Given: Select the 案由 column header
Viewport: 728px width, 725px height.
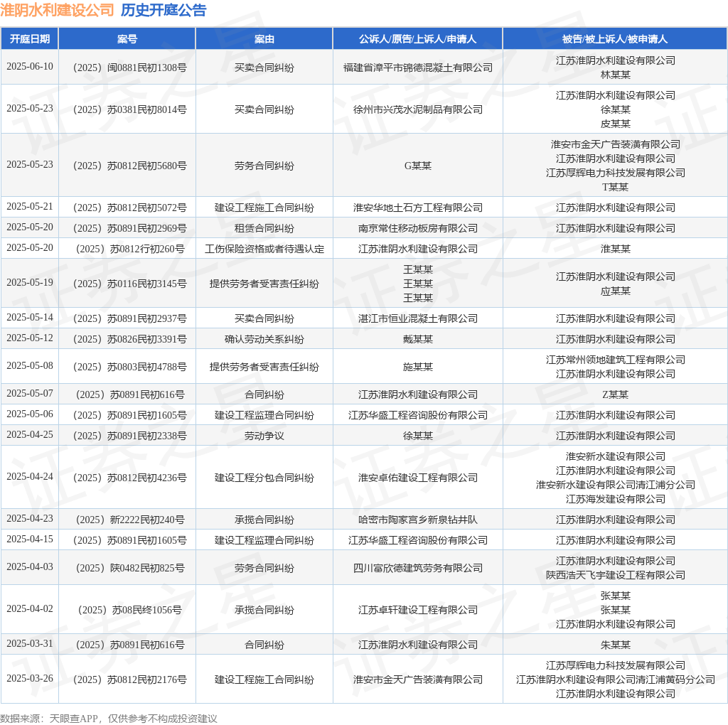Looking at the screenshot, I should pos(264,39).
